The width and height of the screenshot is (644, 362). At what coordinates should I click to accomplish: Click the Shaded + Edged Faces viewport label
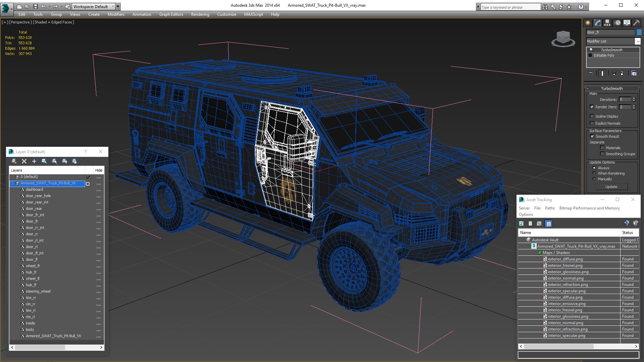(x=53, y=22)
